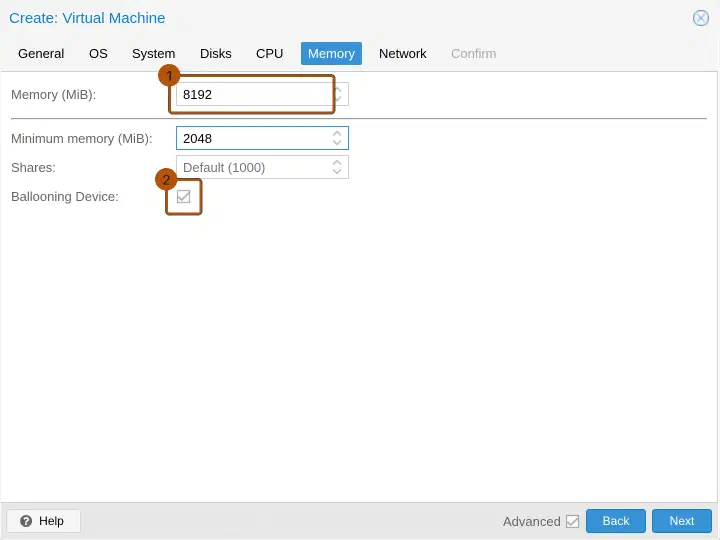
Task: Close the Create Virtual Machine dialog
Action: 700,18
